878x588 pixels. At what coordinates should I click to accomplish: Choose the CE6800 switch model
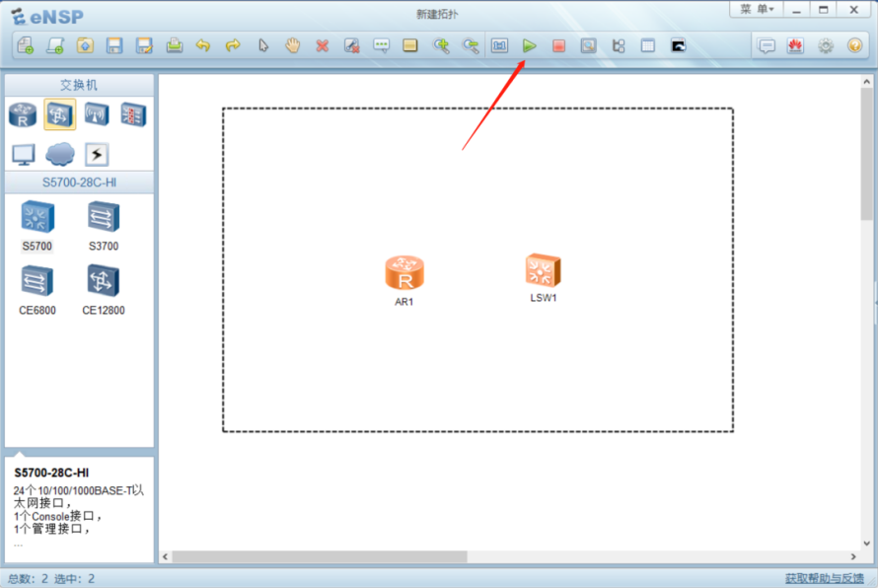tap(37, 290)
